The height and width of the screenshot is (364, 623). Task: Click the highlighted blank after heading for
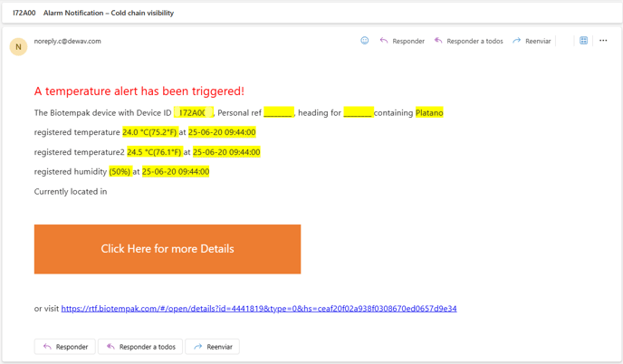click(359, 113)
